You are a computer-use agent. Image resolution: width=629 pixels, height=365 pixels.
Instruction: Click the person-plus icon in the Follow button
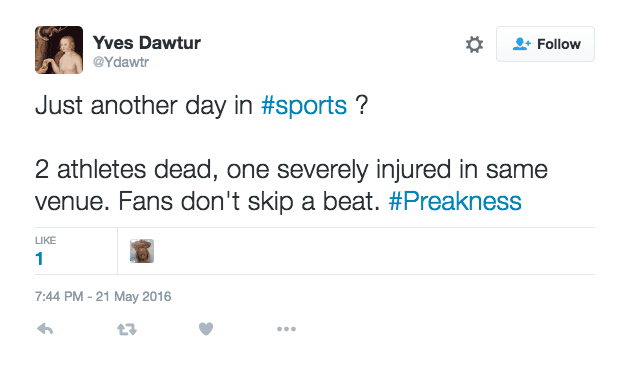click(x=521, y=44)
